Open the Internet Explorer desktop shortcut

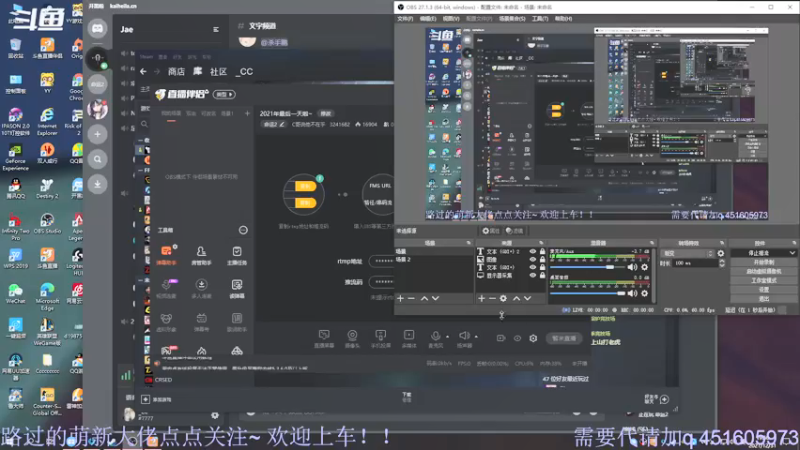coord(47,121)
